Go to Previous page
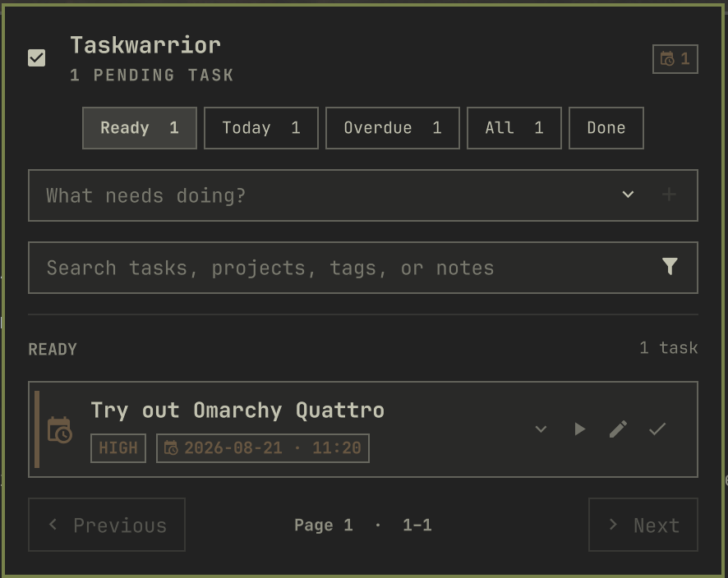The width and height of the screenshot is (728, 578). pyautogui.click(x=107, y=525)
